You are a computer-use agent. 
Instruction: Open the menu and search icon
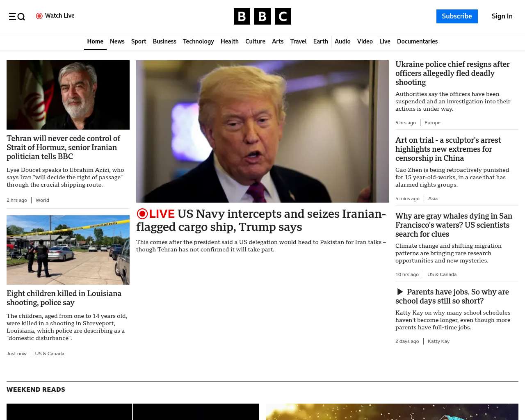pos(17,16)
